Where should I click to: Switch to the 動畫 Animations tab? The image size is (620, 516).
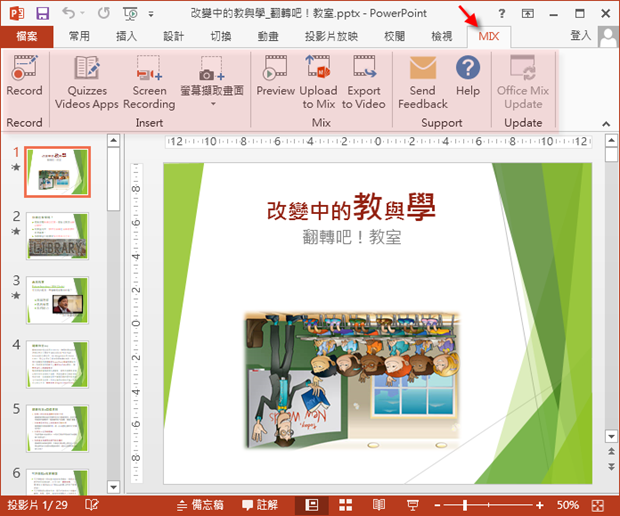pos(268,36)
